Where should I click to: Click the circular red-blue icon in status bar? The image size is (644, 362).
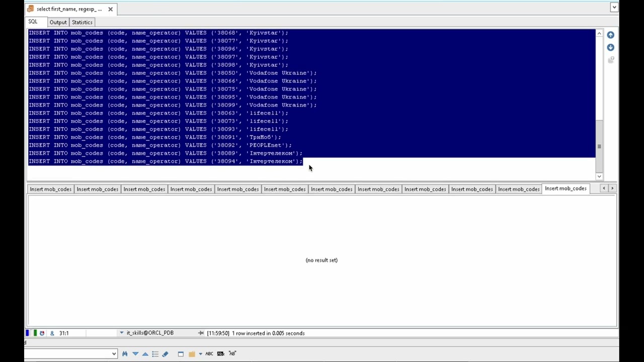click(x=42, y=333)
